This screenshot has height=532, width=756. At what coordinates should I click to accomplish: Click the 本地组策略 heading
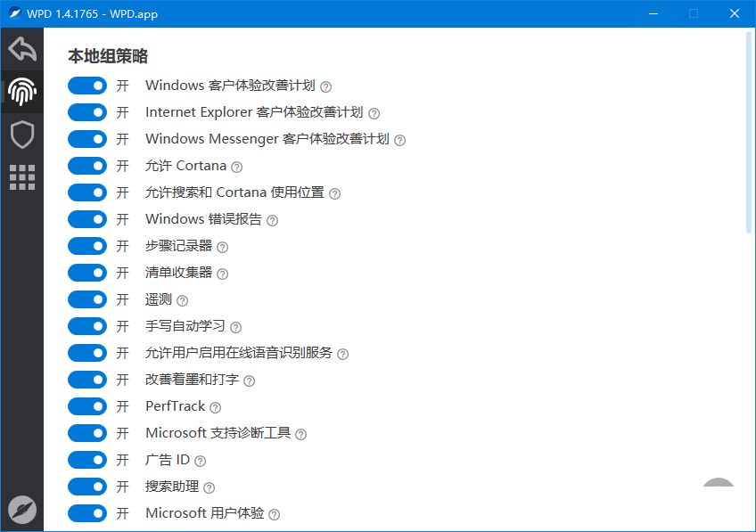tap(108, 56)
